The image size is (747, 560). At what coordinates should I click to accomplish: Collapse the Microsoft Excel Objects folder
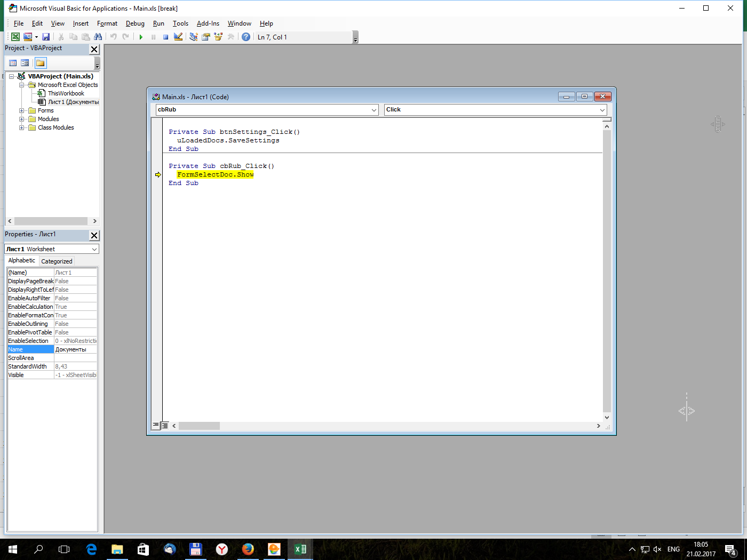(22, 85)
